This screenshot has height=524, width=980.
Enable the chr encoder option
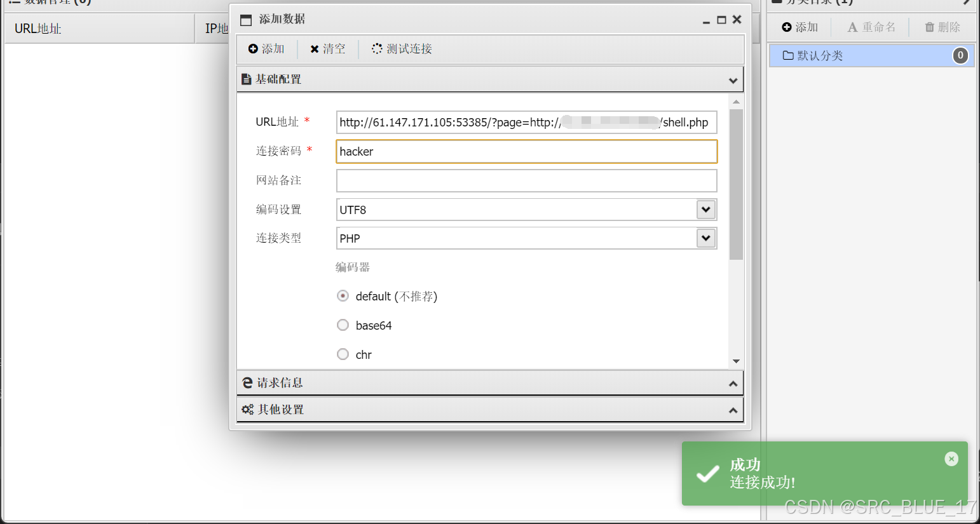(x=343, y=354)
